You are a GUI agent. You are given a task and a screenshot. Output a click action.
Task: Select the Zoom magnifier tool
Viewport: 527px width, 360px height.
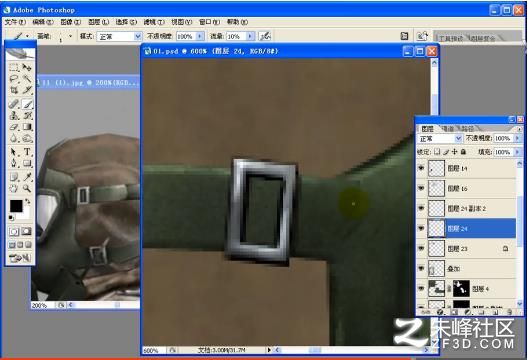pyautogui.click(x=27, y=188)
